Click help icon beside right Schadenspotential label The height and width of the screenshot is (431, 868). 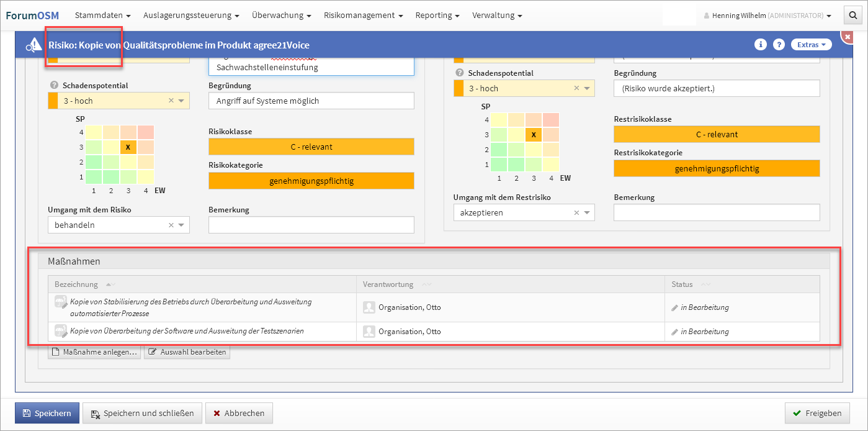coord(459,73)
